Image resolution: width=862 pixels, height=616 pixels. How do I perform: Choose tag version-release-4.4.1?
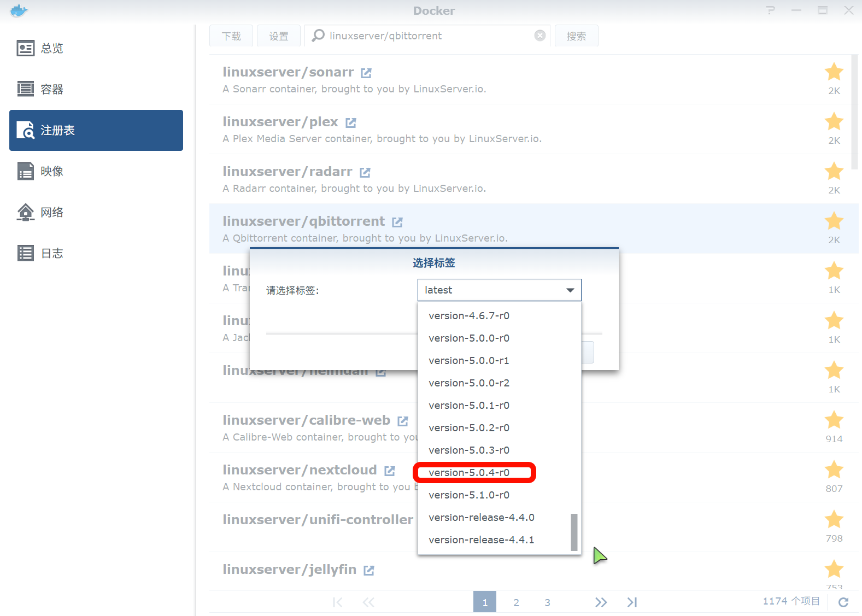[x=499, y=539]
